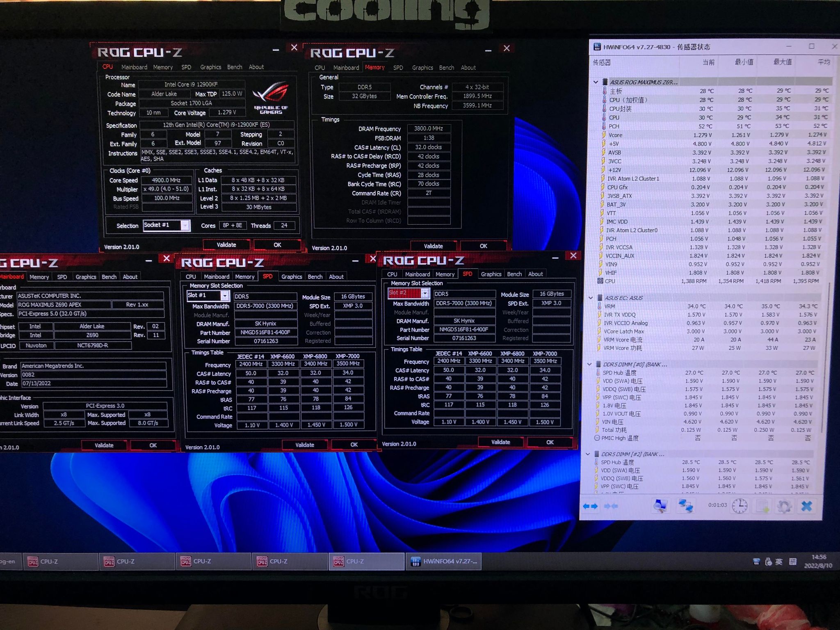Image resolution: width=840 pixels, height=630 pixels.
Task: Click the blue X close-sensors icon in HWiNFO toolbar
Action: [806, 506]
